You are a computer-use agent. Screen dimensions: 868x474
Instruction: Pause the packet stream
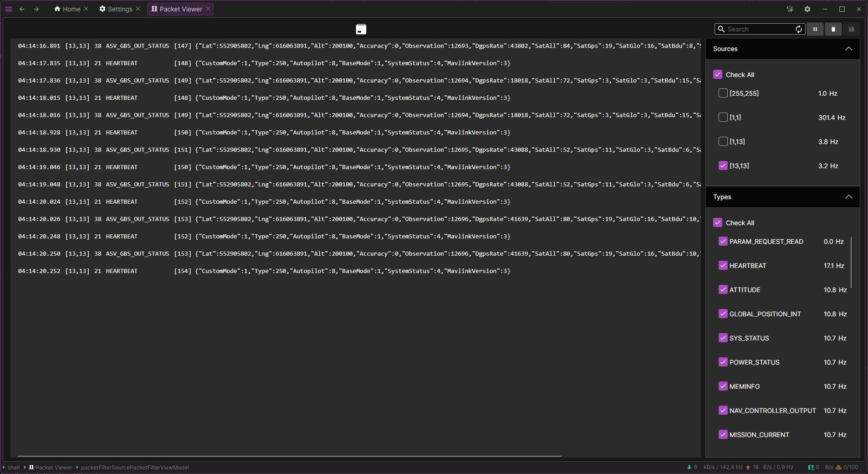[x=815, y=29]
